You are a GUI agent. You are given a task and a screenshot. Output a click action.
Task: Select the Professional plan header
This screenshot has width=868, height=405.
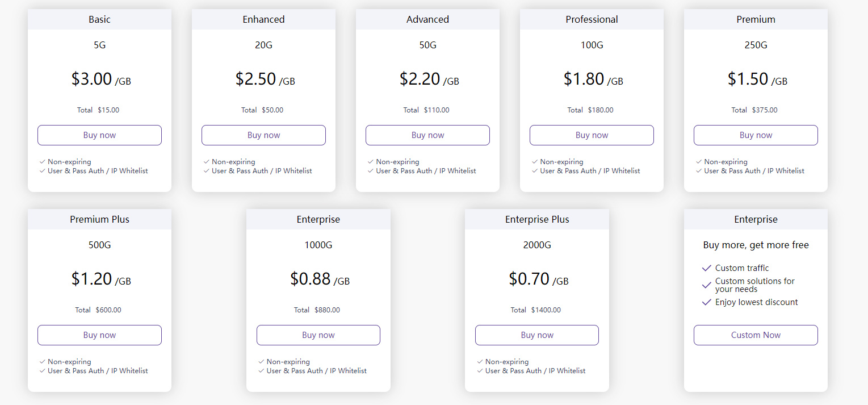[592, 19]
